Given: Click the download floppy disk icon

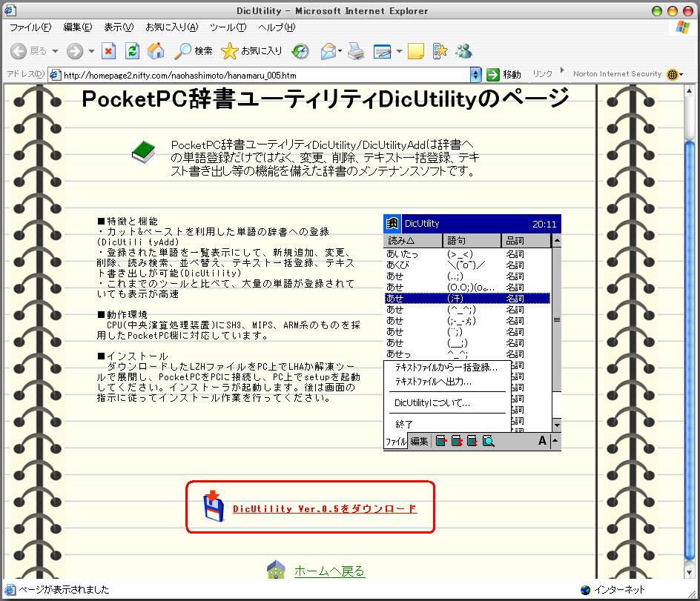Looking at the screenshot, I should [214, 505].
